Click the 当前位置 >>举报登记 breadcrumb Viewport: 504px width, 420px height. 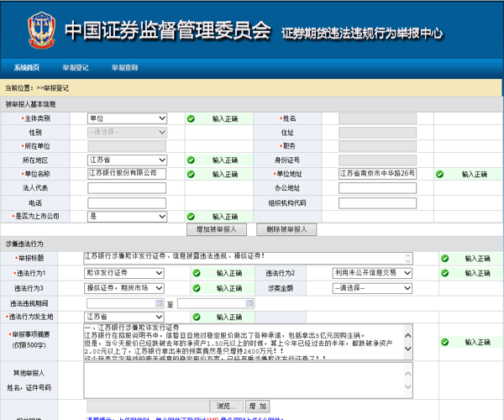[x=37, y=88]
